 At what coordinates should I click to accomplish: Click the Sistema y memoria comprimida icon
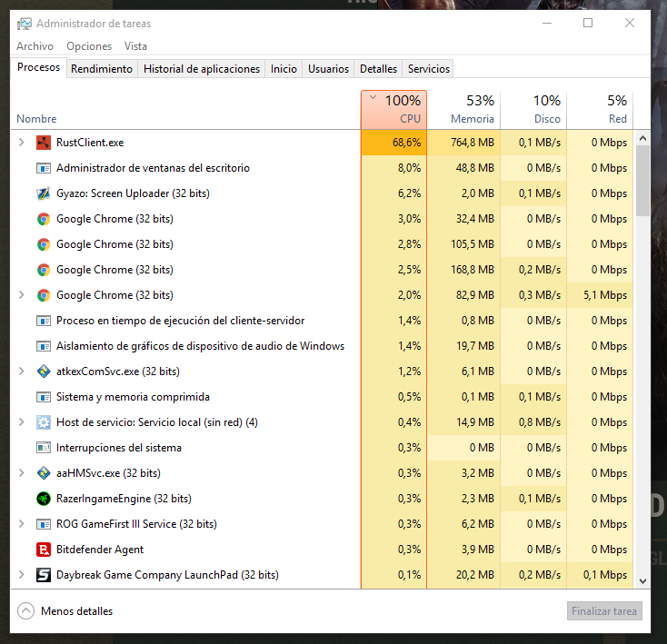tap(44, 397)
